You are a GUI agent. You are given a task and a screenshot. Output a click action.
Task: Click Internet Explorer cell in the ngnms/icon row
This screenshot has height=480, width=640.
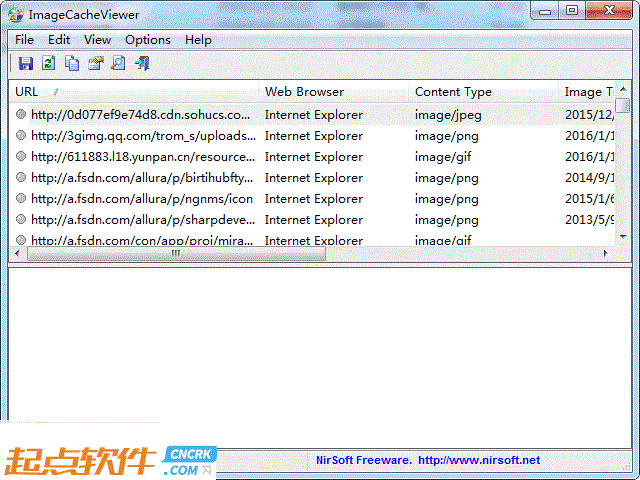[x=313, y=199]
